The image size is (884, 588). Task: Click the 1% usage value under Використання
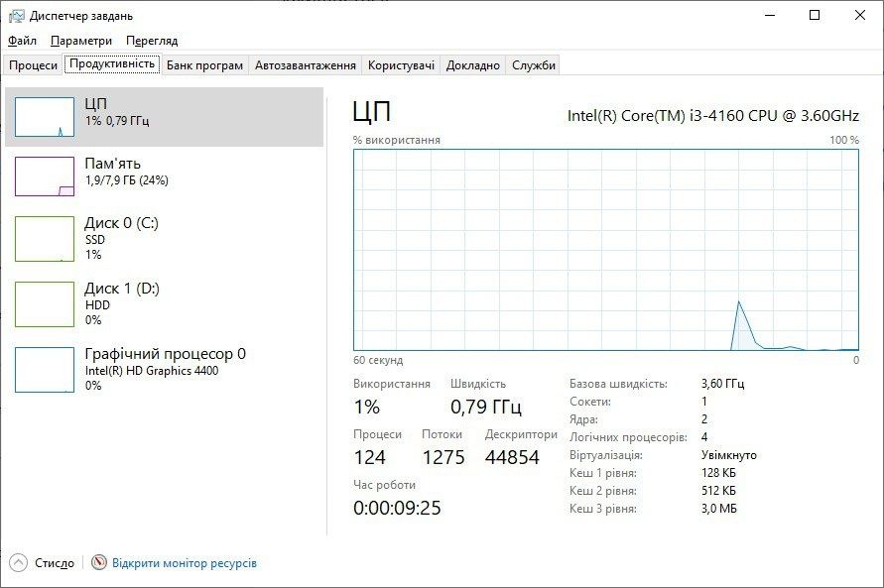[367, 407]
